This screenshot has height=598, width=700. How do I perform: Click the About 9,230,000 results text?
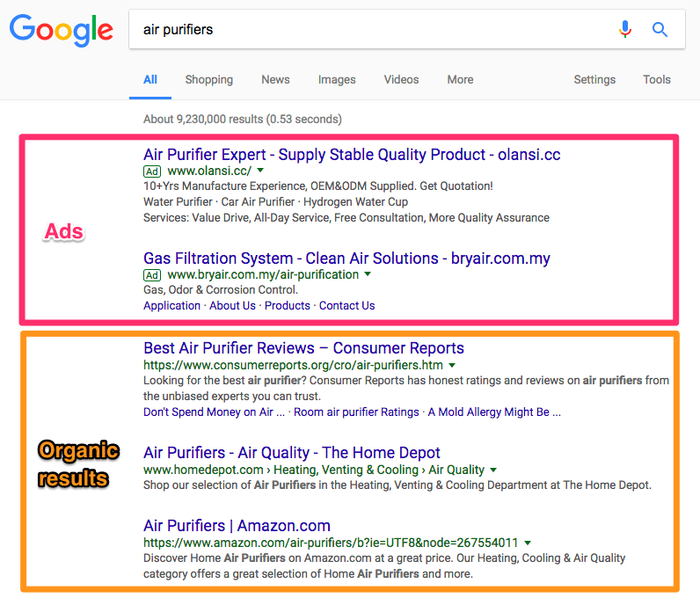243,120
